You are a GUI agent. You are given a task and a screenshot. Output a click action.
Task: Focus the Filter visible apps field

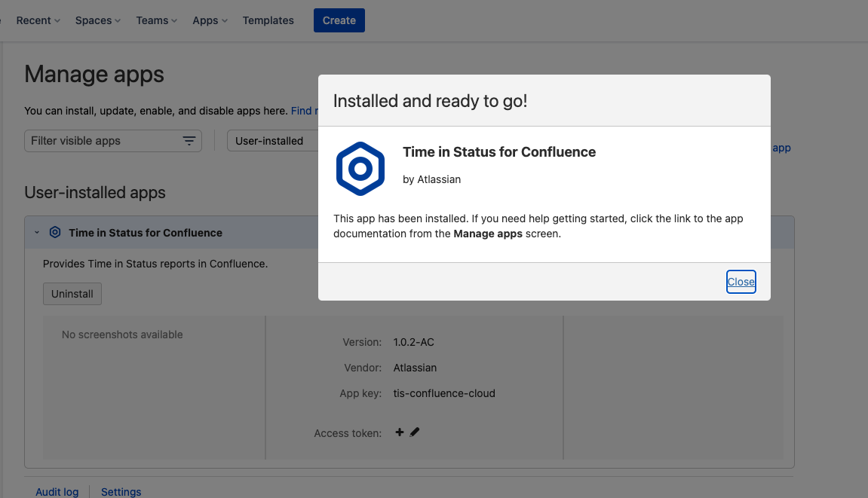pyautogui.click(x=102, y=141)
